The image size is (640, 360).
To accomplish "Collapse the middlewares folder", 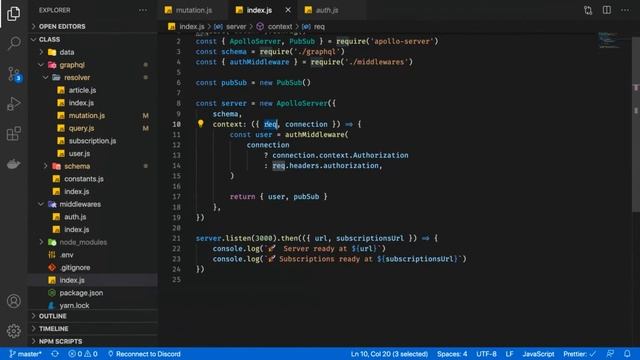I will coord(93,204).
